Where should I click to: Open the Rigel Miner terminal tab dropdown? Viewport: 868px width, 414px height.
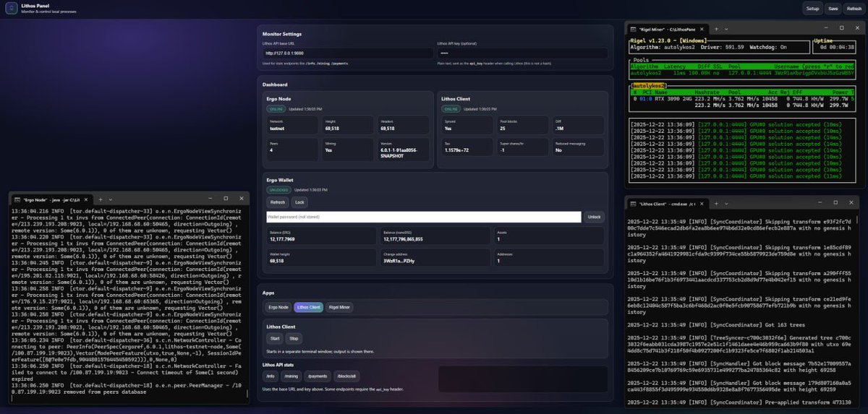(726, 28)
